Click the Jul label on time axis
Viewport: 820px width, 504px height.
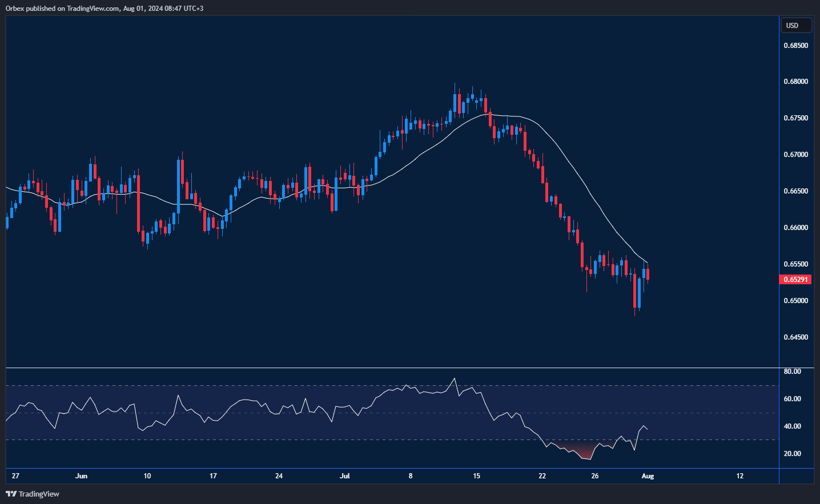344,476
